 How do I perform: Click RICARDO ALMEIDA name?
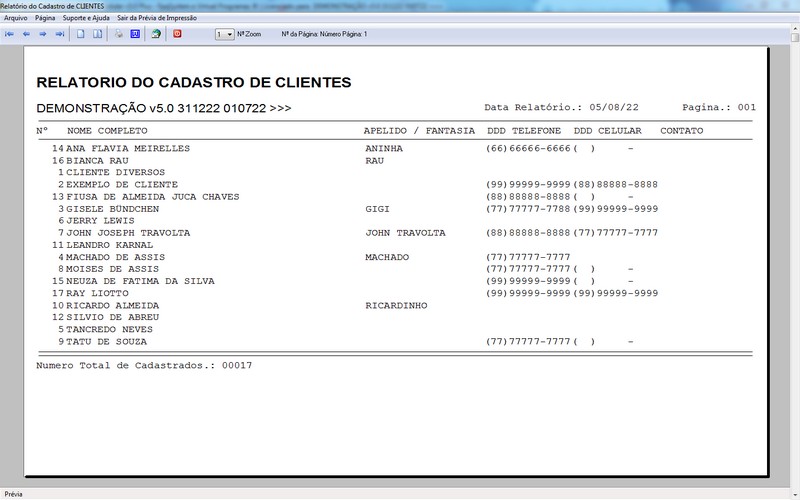coord(113,306)
